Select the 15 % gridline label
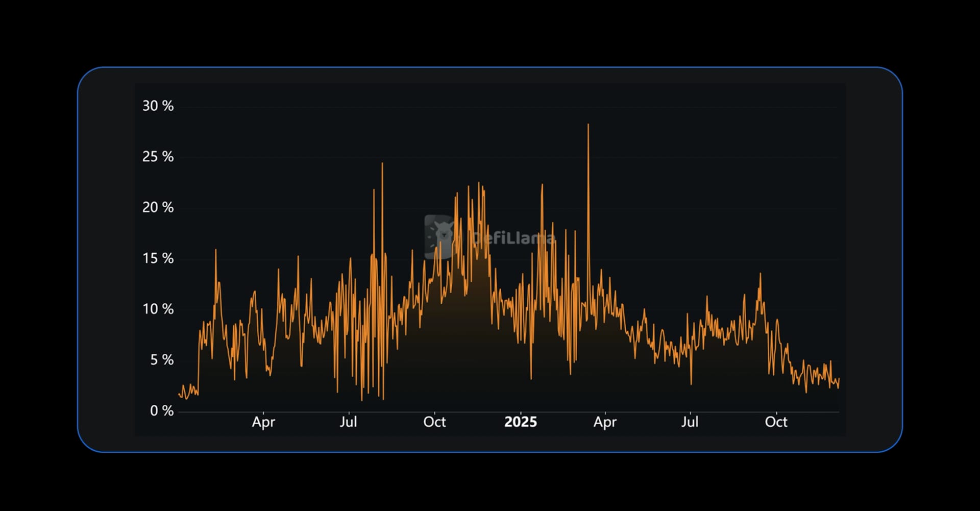 (x=158, y=259)
